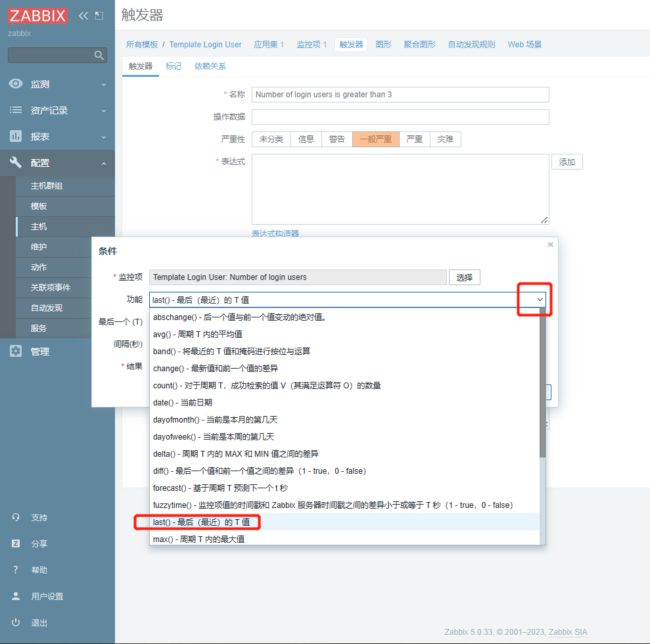Close the 条件 dialog with the X

click(551, 244)
